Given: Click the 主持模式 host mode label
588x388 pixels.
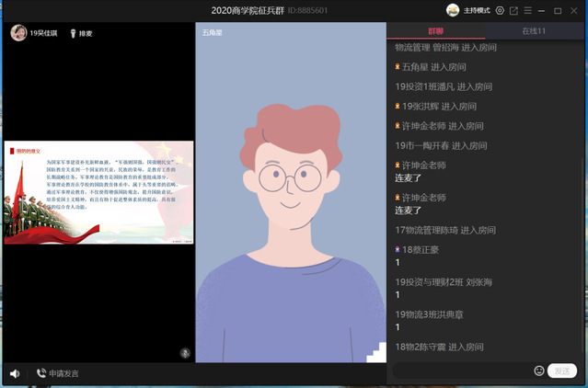Looking at the screenshot, I should tap(477, 11).
